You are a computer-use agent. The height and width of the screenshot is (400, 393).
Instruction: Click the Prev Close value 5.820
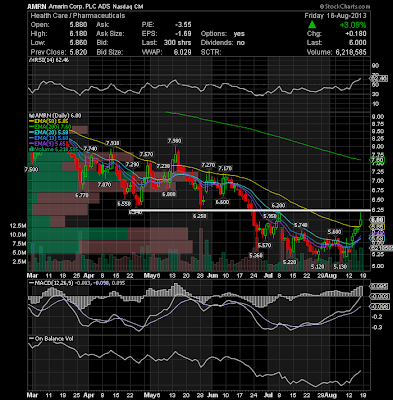[79, 52]
